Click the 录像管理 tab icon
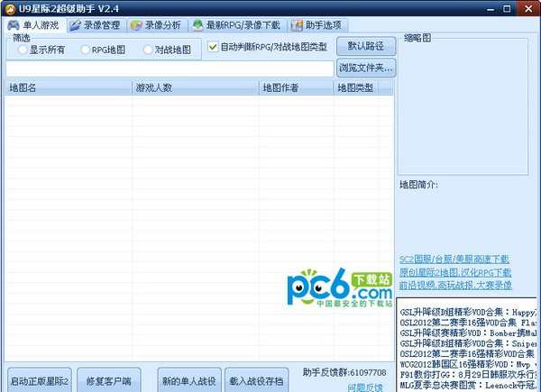 pyautogui.click(x=75, y=25)
